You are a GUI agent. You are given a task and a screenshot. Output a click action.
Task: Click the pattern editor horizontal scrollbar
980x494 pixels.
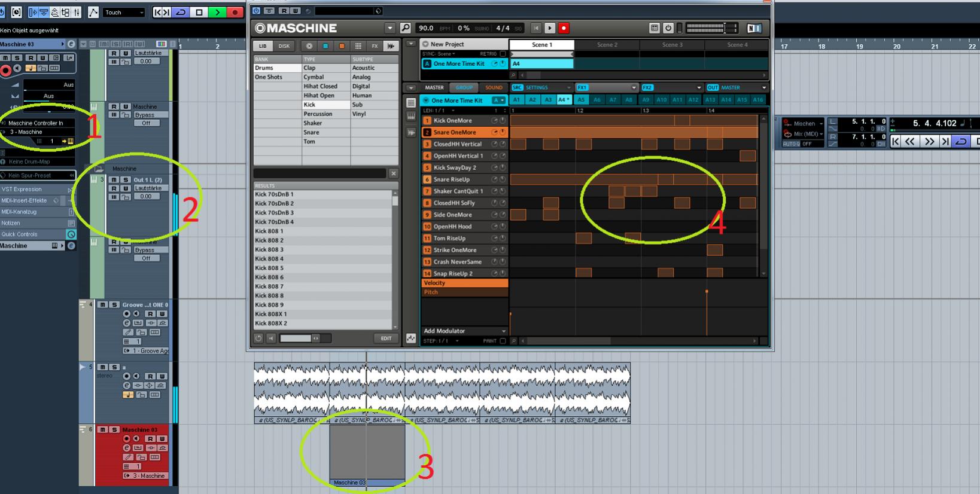coord(637,341)
